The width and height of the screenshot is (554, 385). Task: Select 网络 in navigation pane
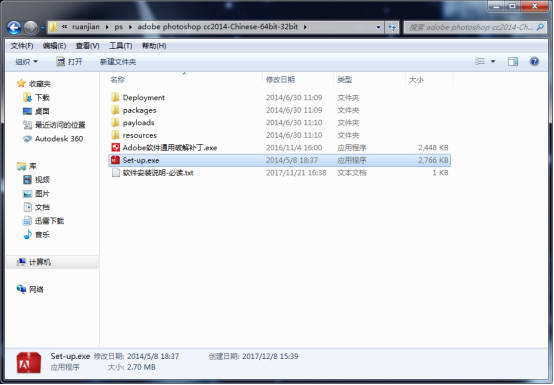pyautogui.click(x=30, y=289)
